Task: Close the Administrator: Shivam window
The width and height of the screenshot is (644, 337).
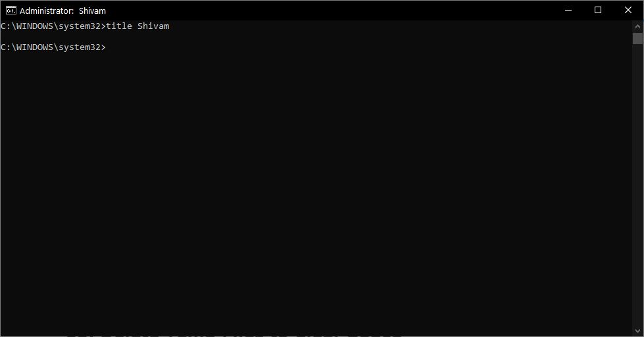Action: point(628,11)
